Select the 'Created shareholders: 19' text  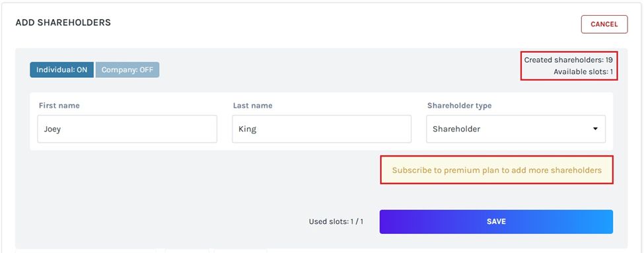(569, 60)
